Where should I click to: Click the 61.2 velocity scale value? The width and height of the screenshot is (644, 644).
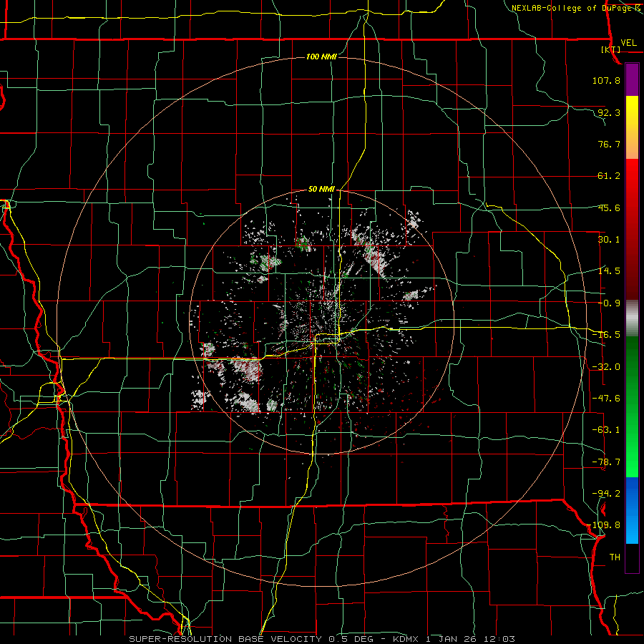tap(609, 176)
